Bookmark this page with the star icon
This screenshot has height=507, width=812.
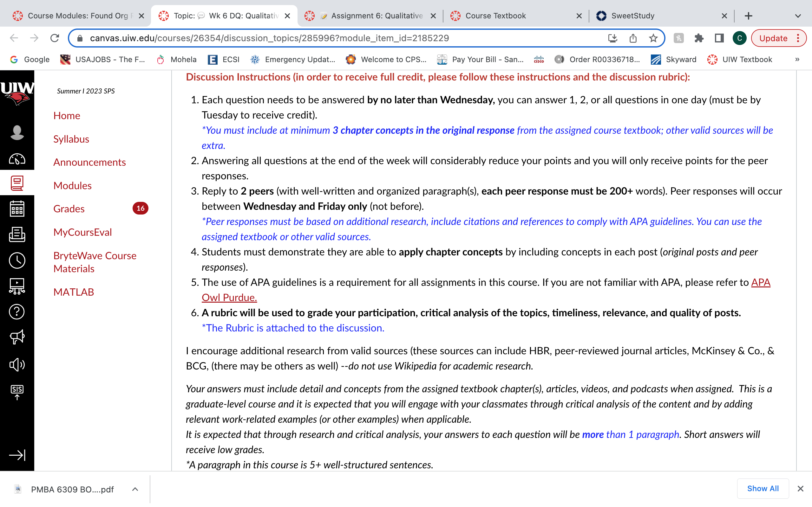[x=653, y=38]
